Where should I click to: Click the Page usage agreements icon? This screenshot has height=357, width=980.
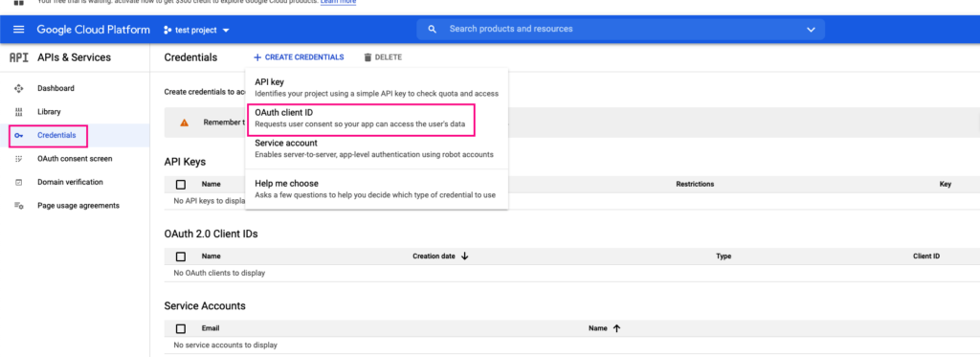(x=19, y=206)
